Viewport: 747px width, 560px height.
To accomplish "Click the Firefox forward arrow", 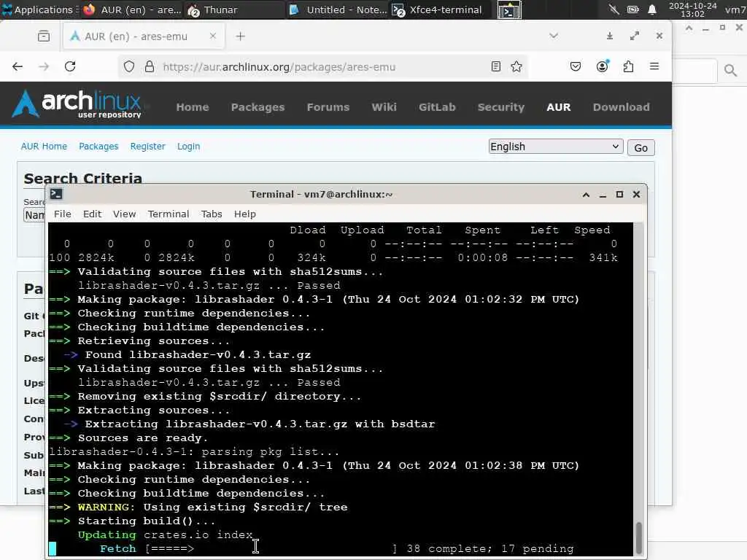I will (x=44, y=66).
